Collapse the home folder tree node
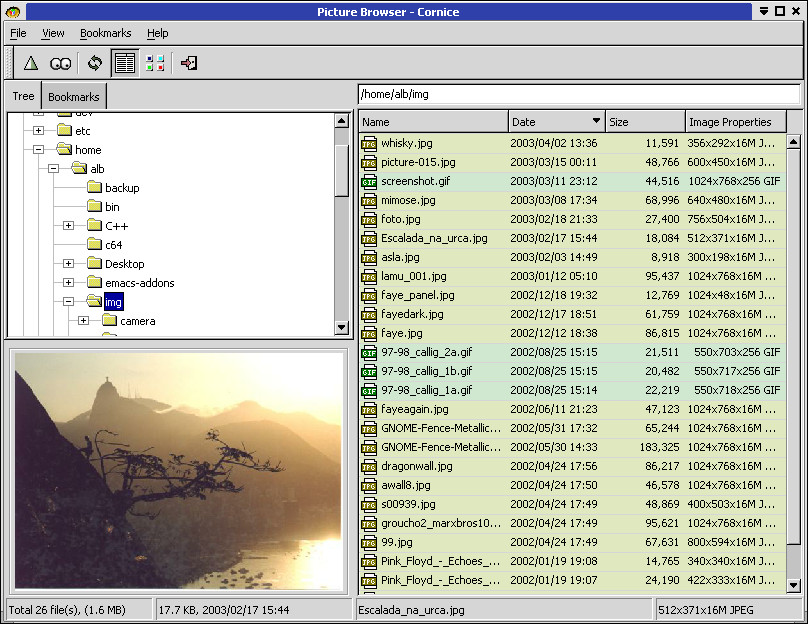 click(x=38, y=149)
